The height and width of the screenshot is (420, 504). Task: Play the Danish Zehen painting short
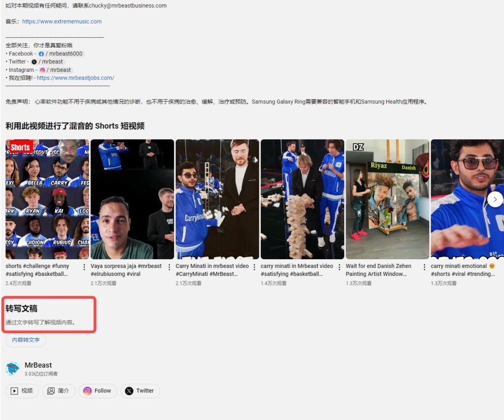point(387,199)
